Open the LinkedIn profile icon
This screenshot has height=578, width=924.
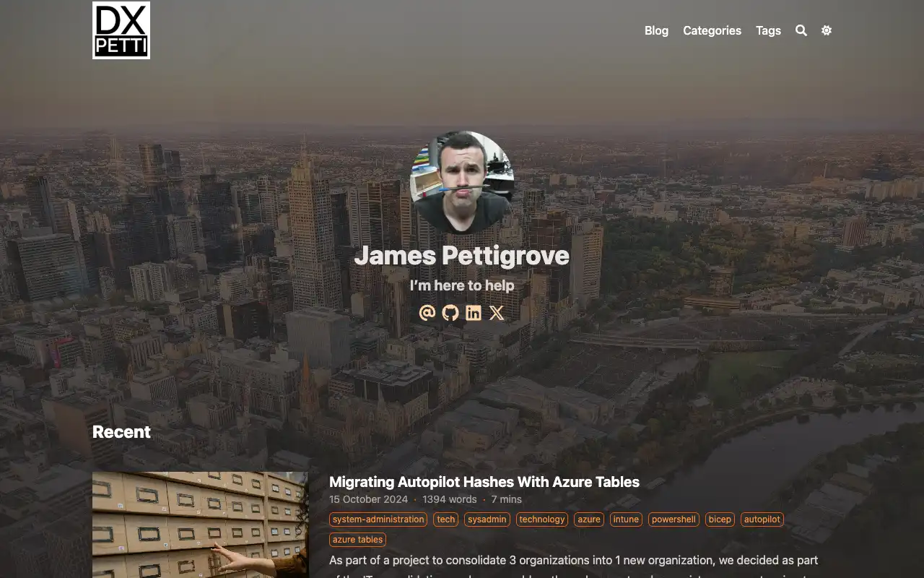tap(474, 313)
